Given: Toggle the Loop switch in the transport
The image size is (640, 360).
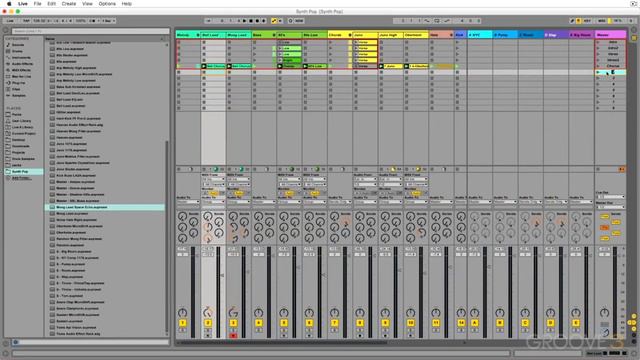Looking at the screenshot, I should point(437,21).
